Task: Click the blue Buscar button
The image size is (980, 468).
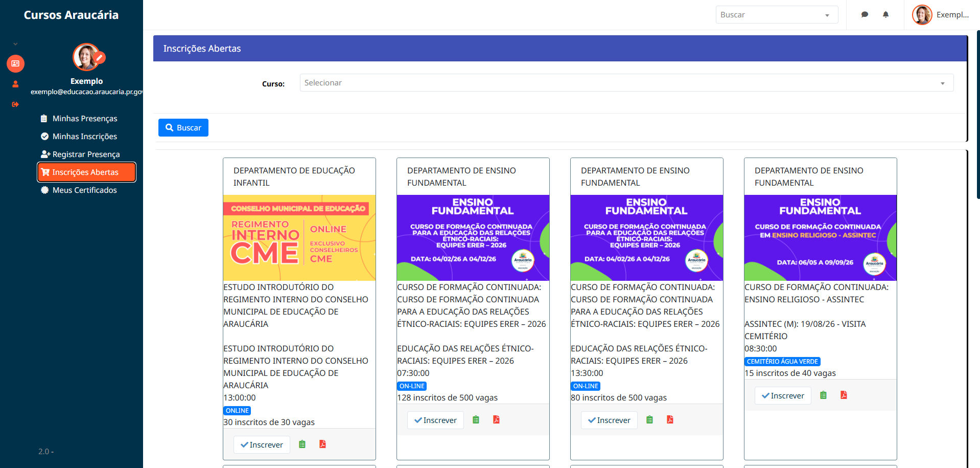Action: (183, 128)
